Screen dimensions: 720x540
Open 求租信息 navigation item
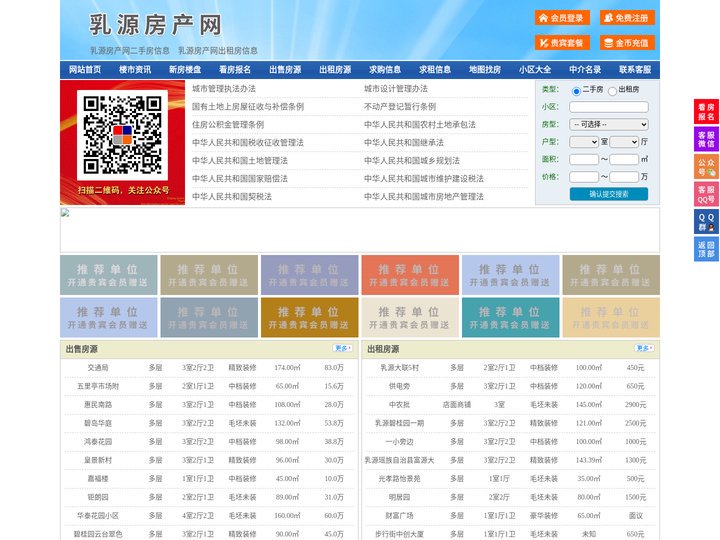(435, 70)
